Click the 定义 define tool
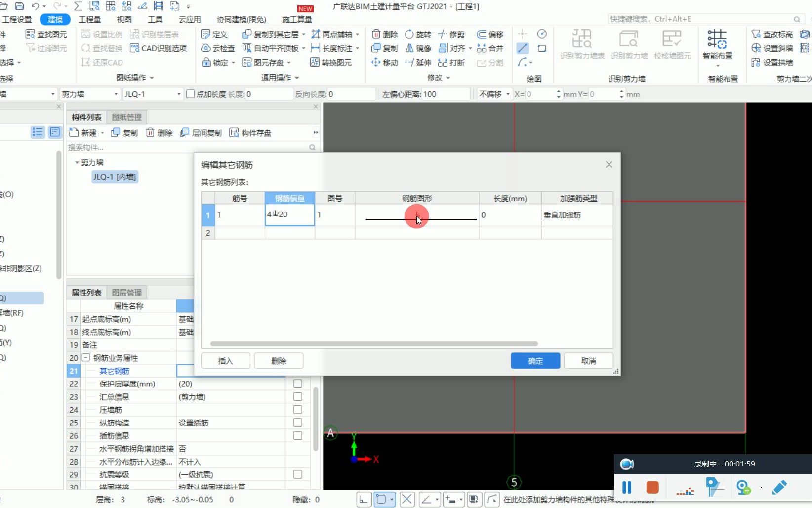 coord(214,34)
